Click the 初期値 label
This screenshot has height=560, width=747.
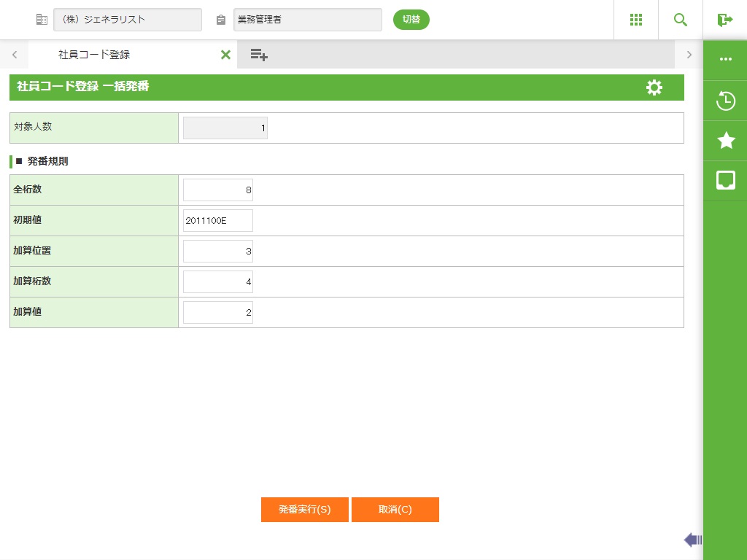(28, 219)
